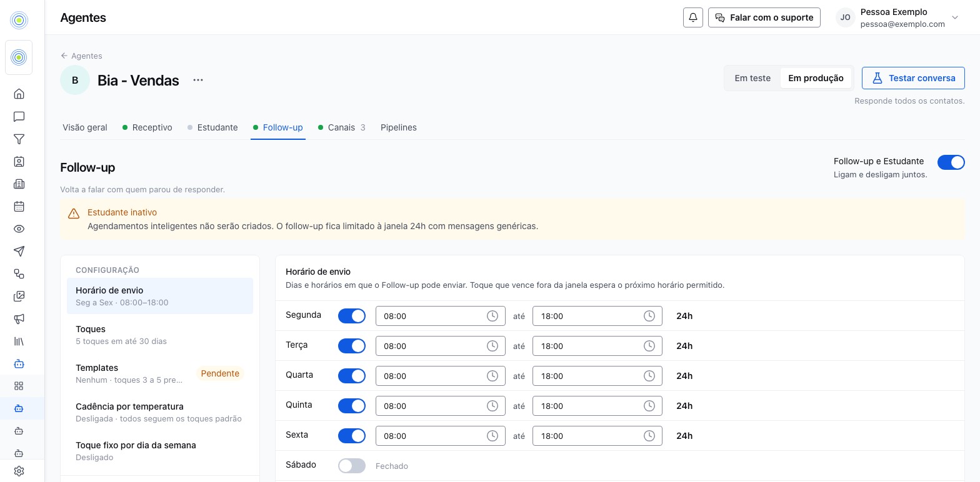The height and width of the screenshot is (482, 980).
Task: Expand the Pessoa Exemplo account menu chevron
Action: point(954,17)
